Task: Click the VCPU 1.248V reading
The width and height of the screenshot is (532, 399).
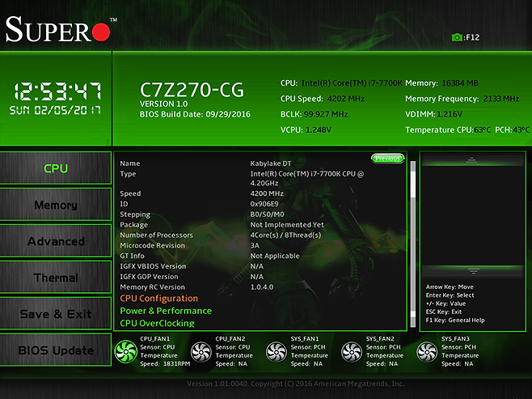Action: (319, 129)
